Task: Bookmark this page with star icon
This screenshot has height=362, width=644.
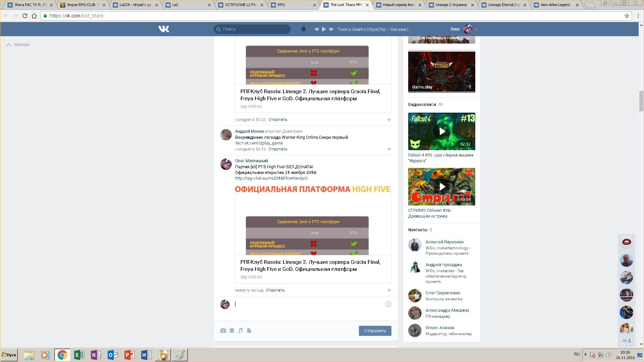Action: (x=627, y=16)
